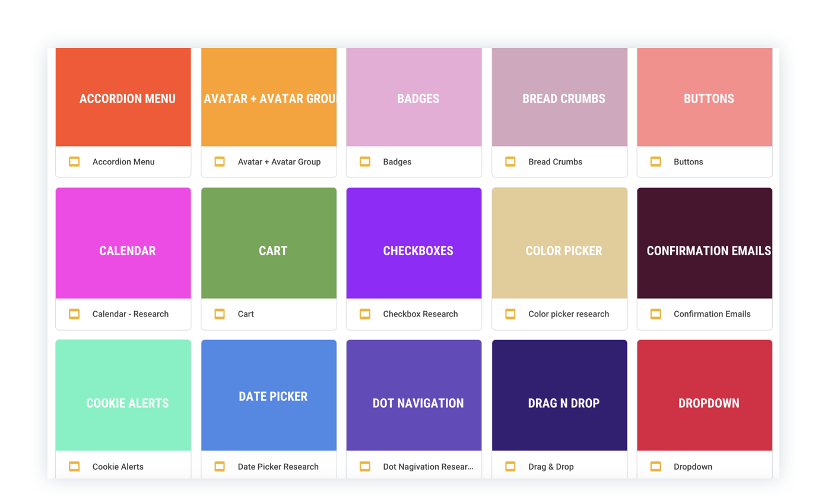Select the Accordion Menu file name
831x504 pixels.
coord(123,161)
